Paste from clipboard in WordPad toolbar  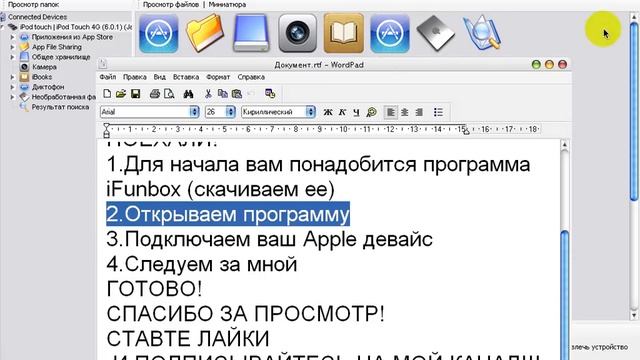coord(237,94)
